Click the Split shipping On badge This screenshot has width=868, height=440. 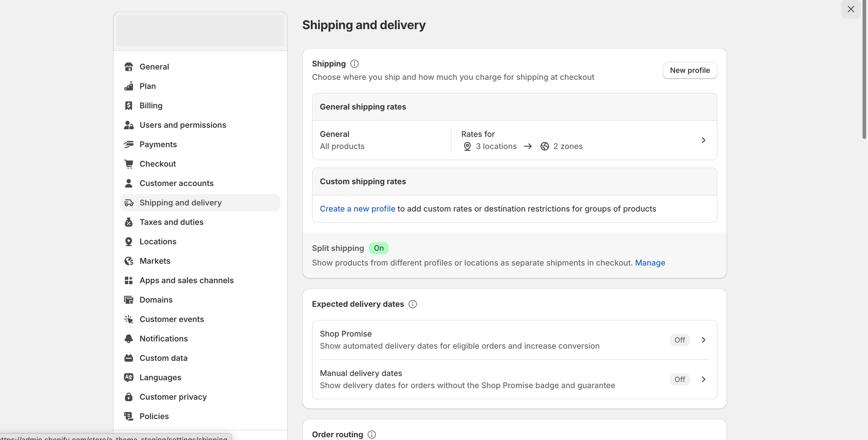(379, 248)
